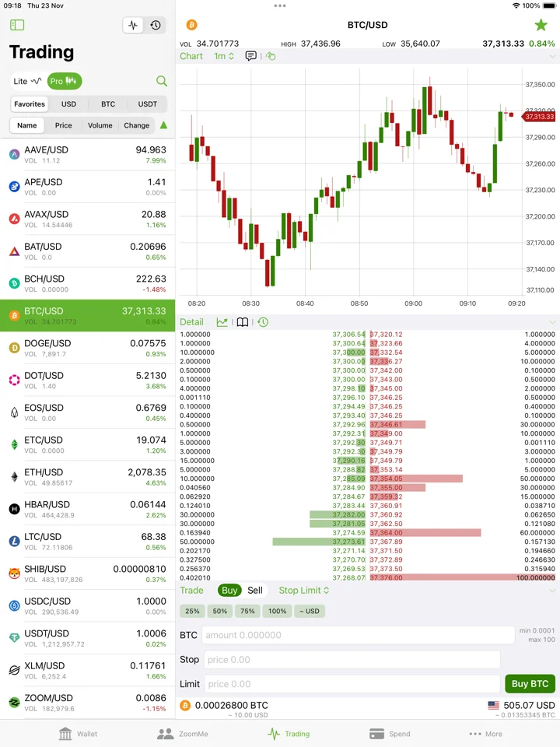The image size is (560, 747).
Task: Open chart comments speech bubble icon
Action: click(x=250, y=56)
